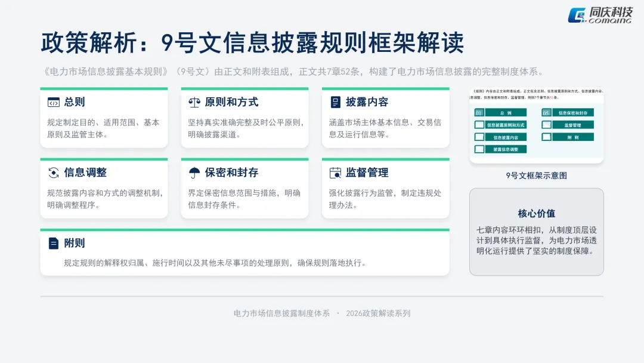Image resolution: width=644 pixels, height=363 pixels.
Task: Click the green accent bar above the 总则 card
Action: [x=104, y=88]
